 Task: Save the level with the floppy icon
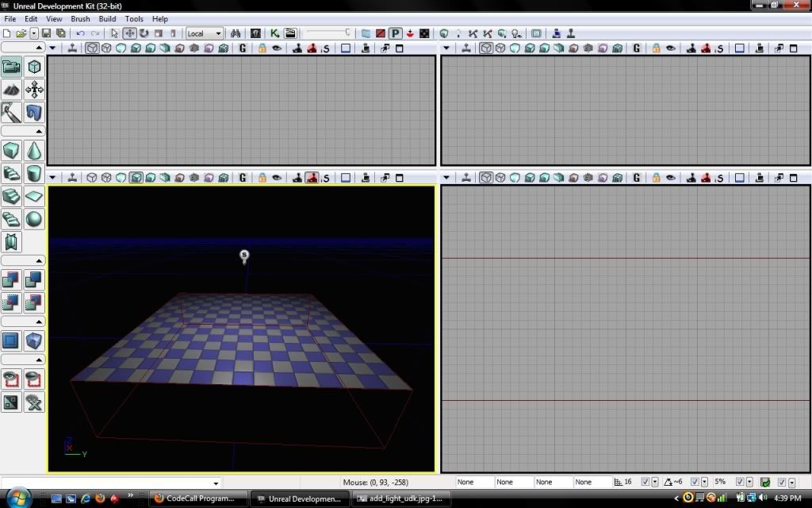[x=46, y=33]
